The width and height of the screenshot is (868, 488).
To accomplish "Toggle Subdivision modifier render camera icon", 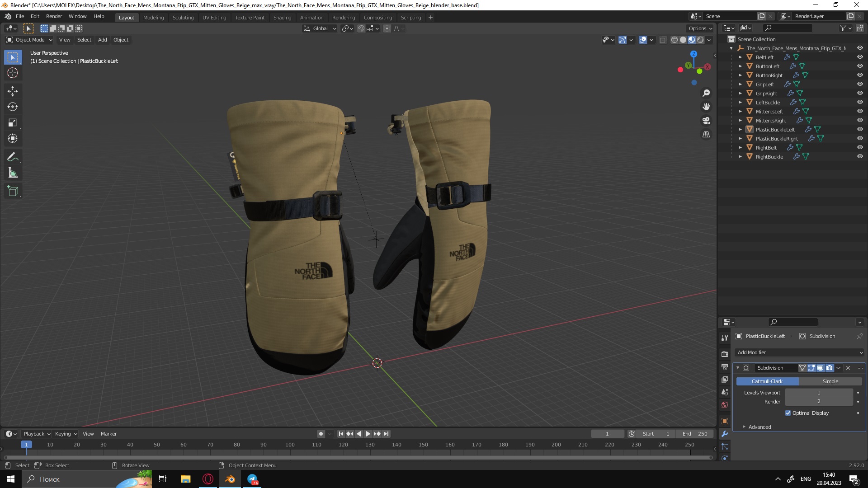I will point(830,368).
